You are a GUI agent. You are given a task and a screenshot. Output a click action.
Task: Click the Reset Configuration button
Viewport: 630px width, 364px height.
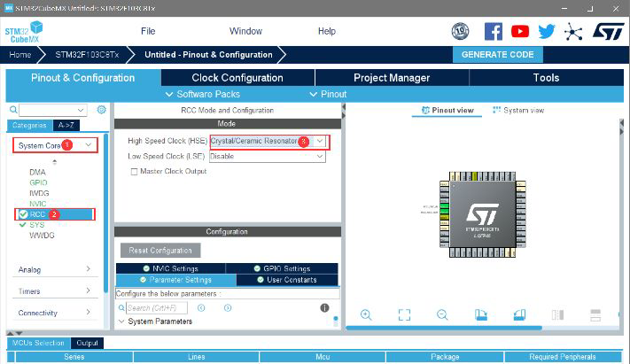tap(160, 251)
